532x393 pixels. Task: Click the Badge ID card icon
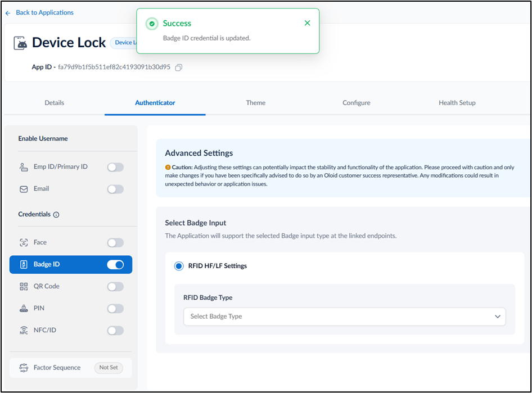click(24, 264)
